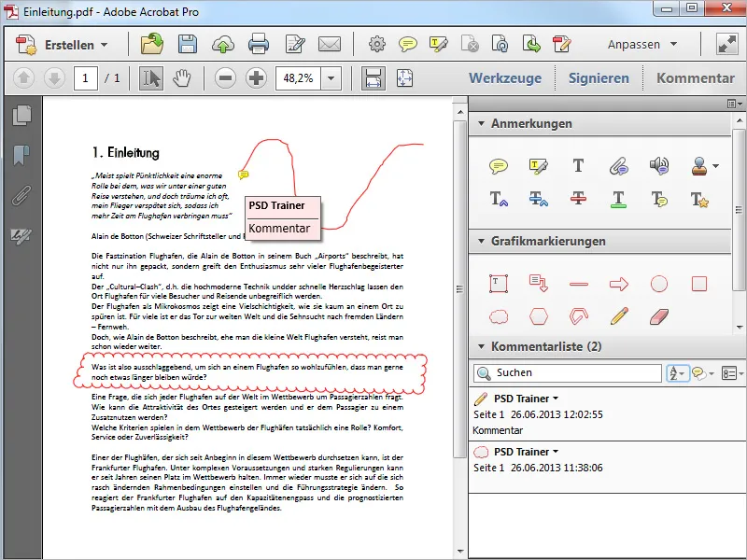The image size is (747, 560).
Task: Activate the text selection tool
Action: 151,78
